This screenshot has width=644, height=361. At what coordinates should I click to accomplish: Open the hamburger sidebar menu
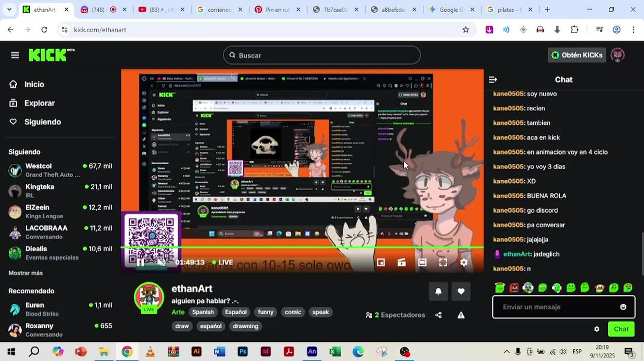15,55
